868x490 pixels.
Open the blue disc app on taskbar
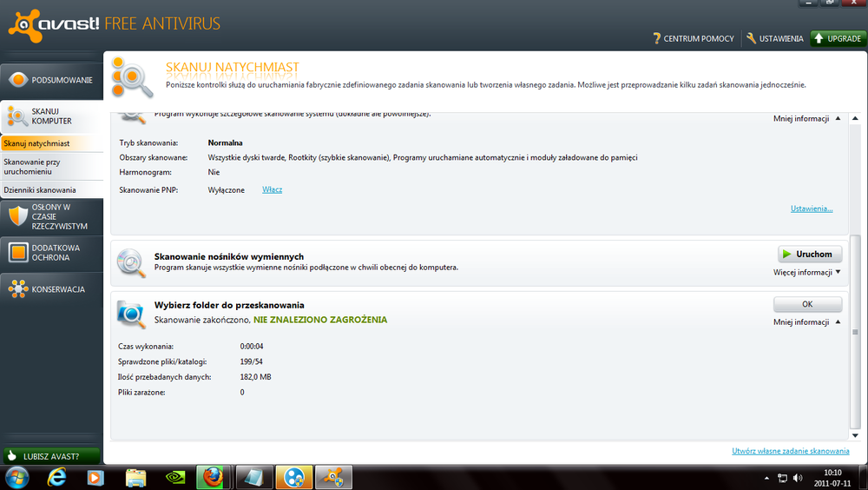tap(294, 477)
